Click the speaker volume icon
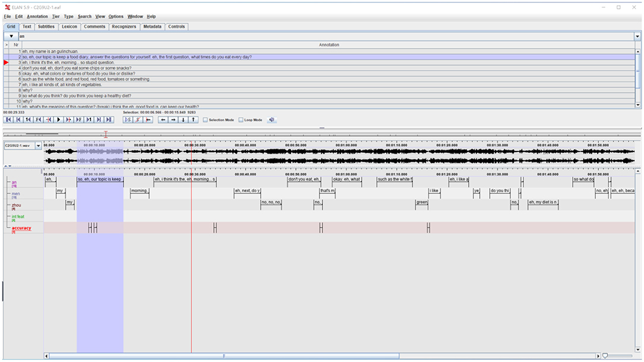 (272, 119)
